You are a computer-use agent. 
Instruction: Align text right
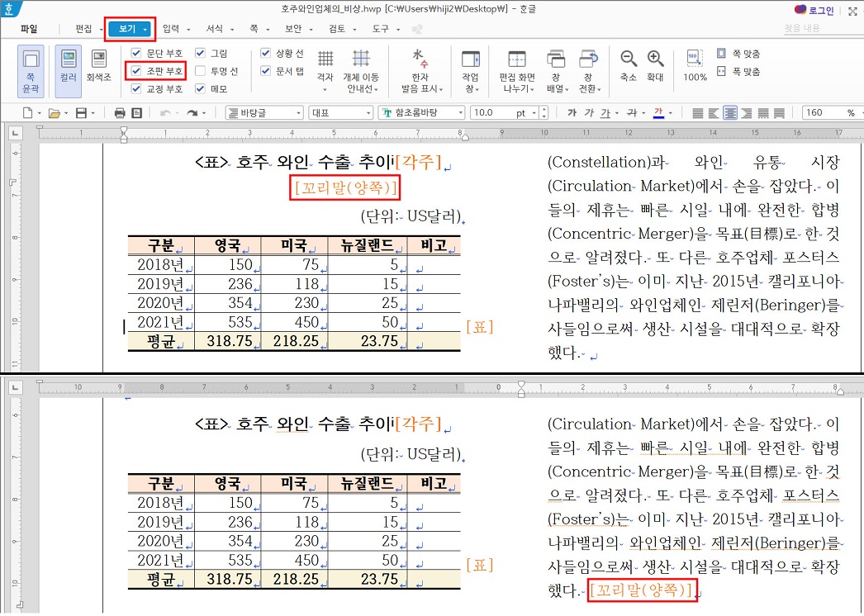(747, 113)
